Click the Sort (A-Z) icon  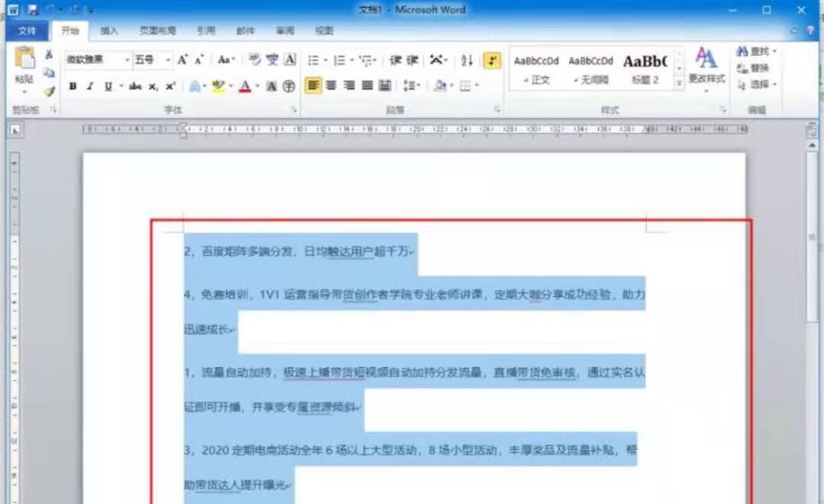467,60
